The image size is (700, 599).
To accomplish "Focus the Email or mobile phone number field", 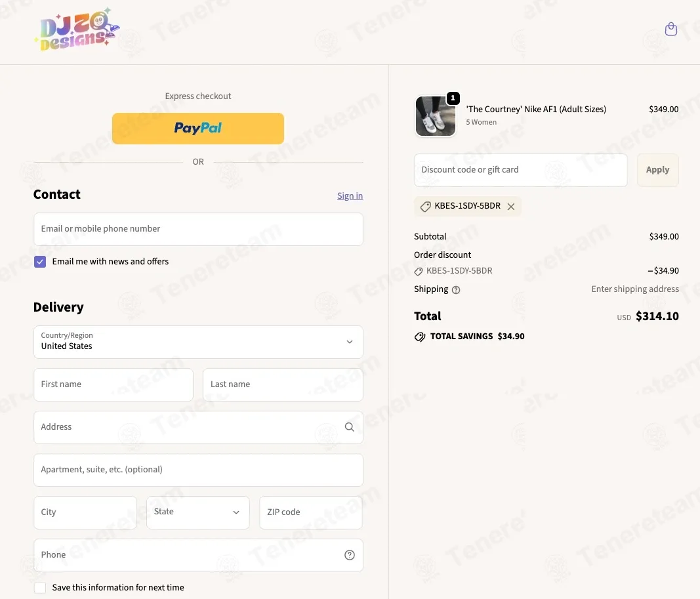I will pos(198,229).
